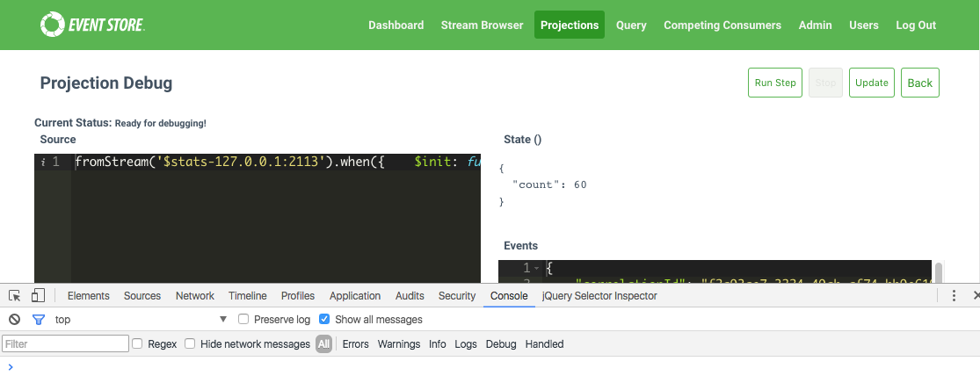Open the top execution context dropdown
This screenshot has width=980, height=383.
(141, 320)
